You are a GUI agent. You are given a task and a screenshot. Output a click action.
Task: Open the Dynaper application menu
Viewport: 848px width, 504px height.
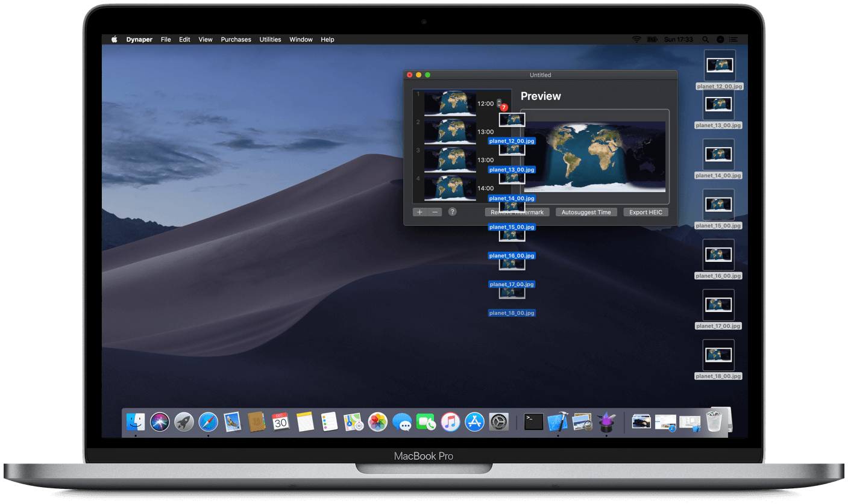coord(139,39)
